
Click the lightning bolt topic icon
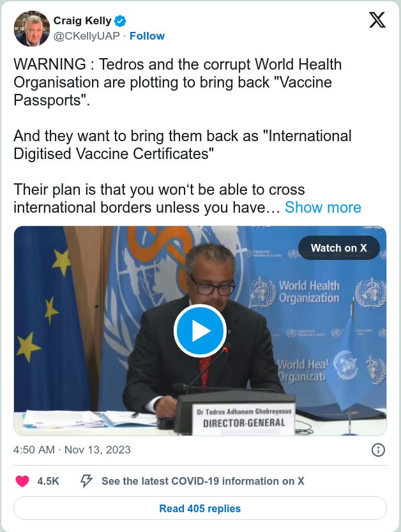(86, 481)
